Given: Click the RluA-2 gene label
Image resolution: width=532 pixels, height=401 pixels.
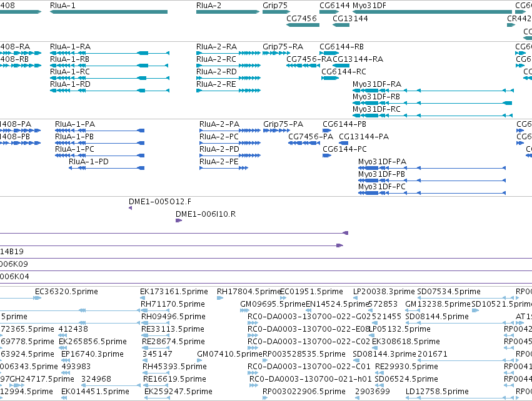Looking at the screenshot, I should pyautogui.click(x=209, y=6).
